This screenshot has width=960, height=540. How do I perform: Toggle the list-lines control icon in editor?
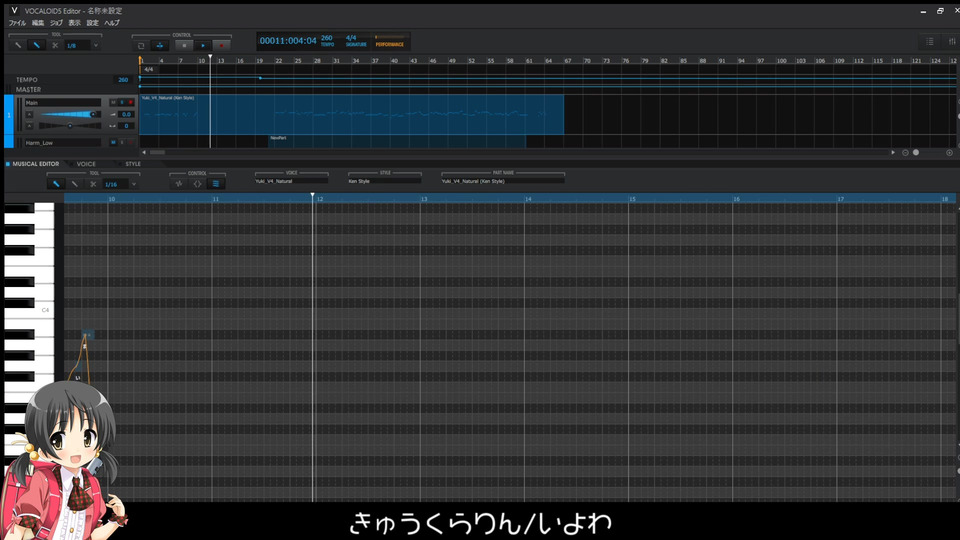[216, 184]
